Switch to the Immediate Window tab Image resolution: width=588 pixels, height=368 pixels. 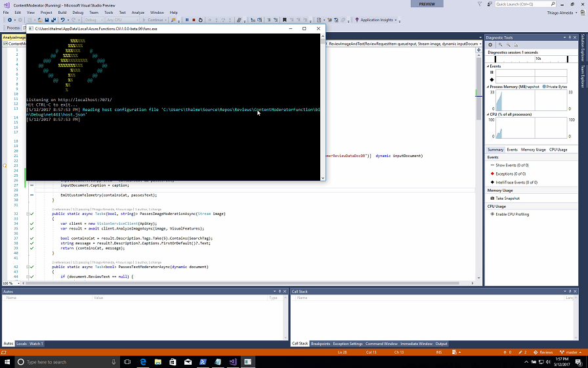click(x=416, y=344)
